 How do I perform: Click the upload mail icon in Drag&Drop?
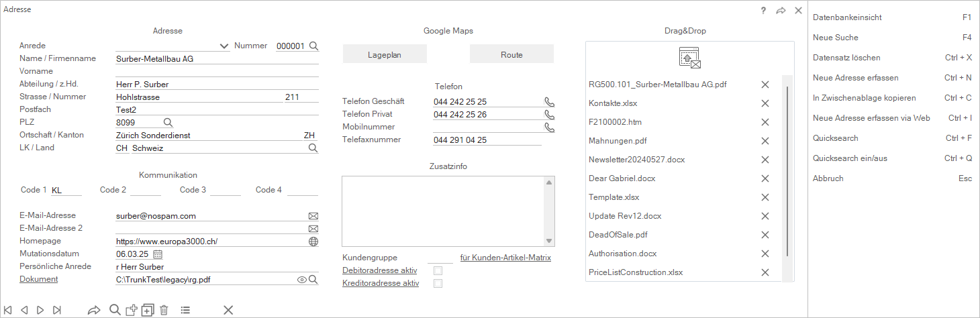click(690, 58)
